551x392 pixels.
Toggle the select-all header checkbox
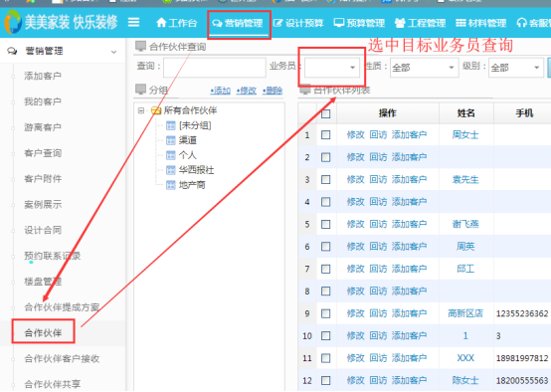[x=326, y=113]
